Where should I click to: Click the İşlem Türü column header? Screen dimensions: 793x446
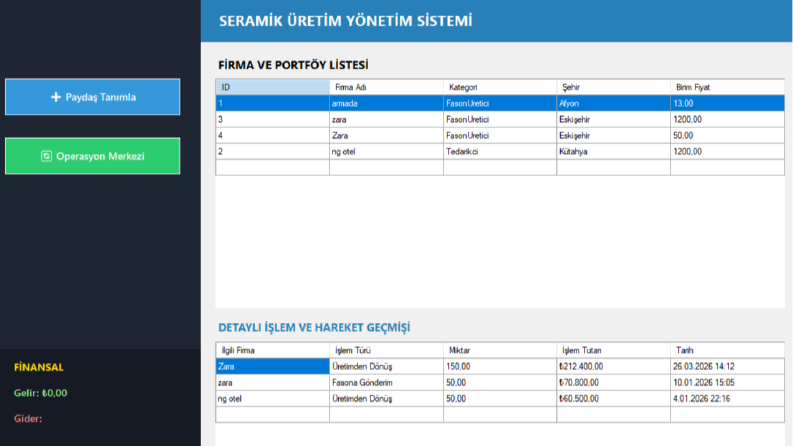click(386, 350)
